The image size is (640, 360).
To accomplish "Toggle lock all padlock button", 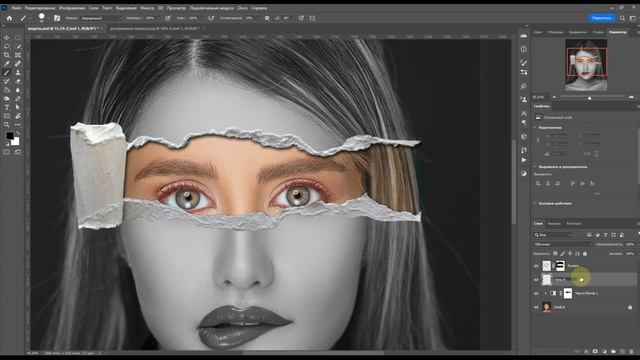I will [x=585, y=253].
